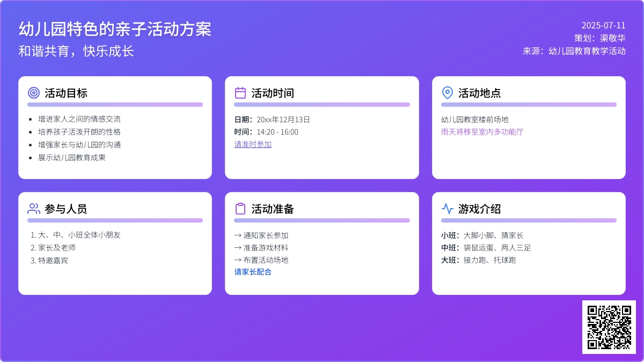
Task: Click the activity pulse icon beside 游戏介绍
Action: click(448, 209)
